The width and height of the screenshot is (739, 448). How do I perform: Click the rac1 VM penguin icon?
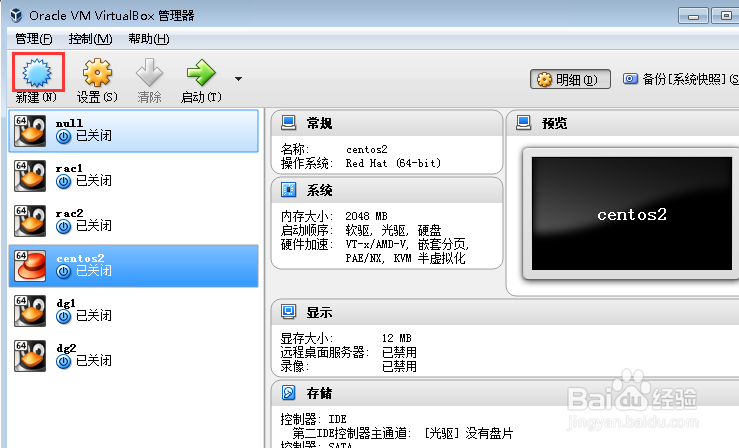point(30,176)
